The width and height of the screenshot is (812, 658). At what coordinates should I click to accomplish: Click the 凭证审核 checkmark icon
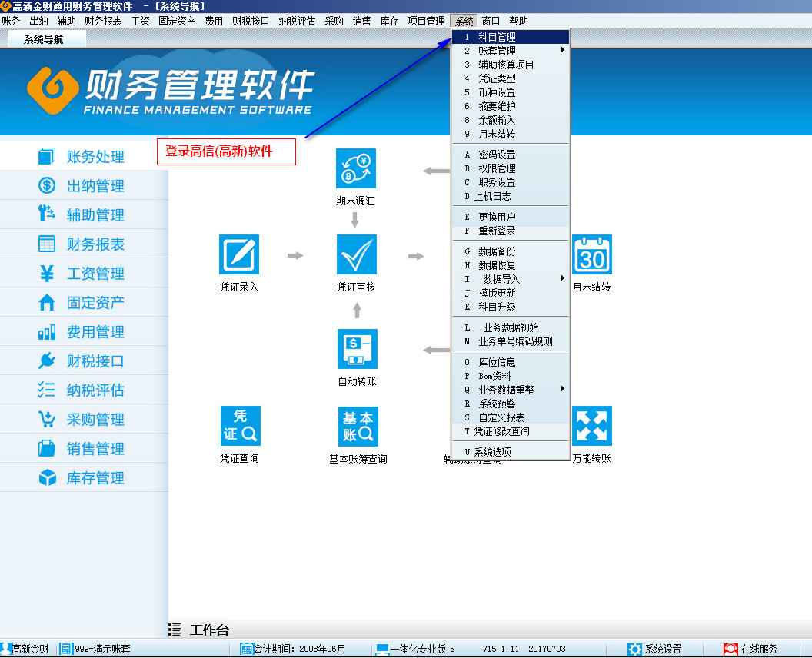tap(356, 255)
